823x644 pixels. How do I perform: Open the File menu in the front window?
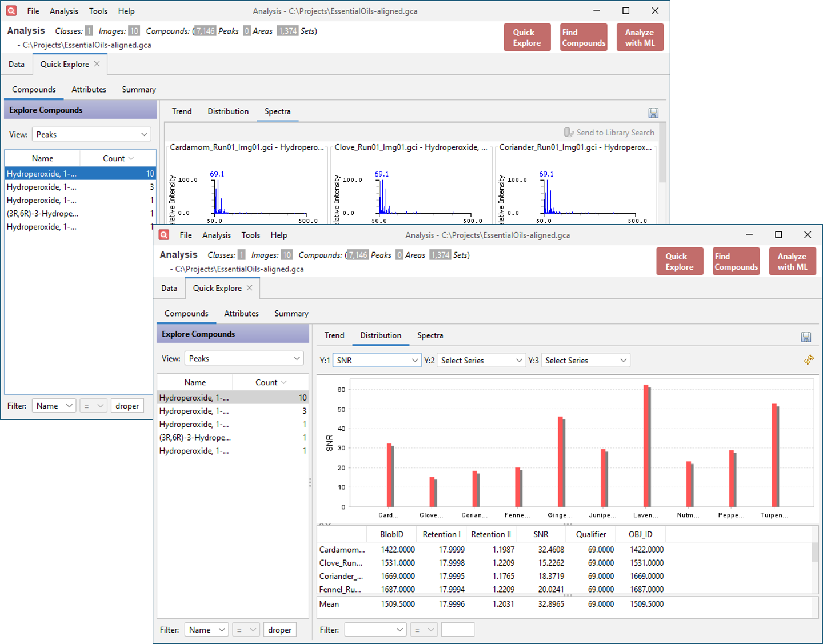186,235
